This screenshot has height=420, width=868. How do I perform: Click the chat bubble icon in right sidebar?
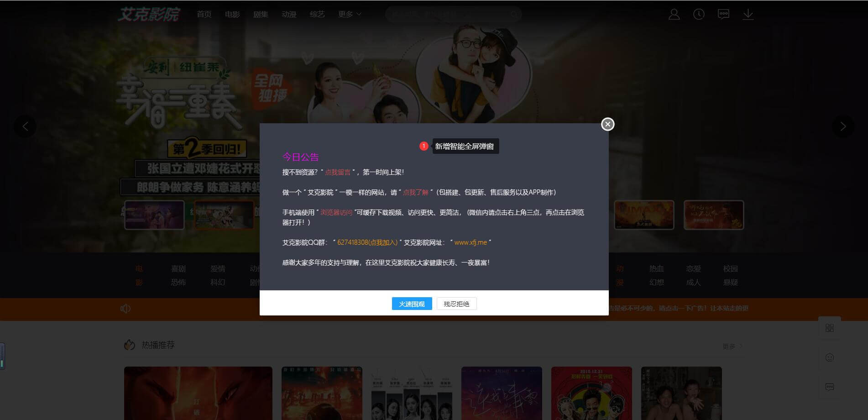click(830, 387)
